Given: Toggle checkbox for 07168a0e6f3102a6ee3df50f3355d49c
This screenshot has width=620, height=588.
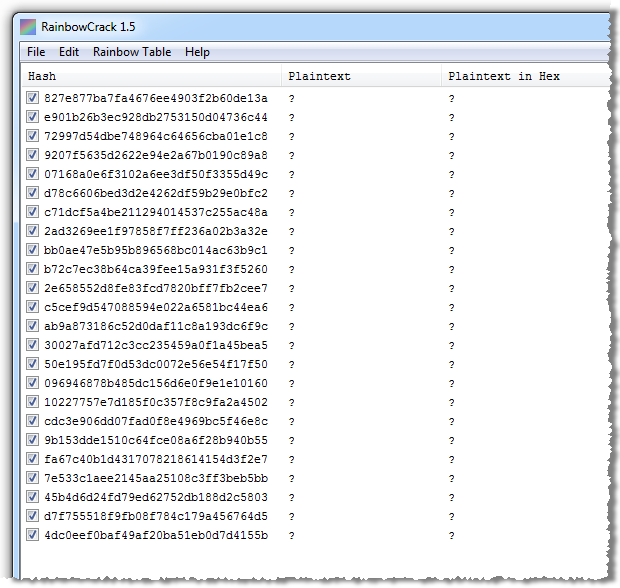Looking at the screenshot, I should pyautogui.click(x=32, y=174).
